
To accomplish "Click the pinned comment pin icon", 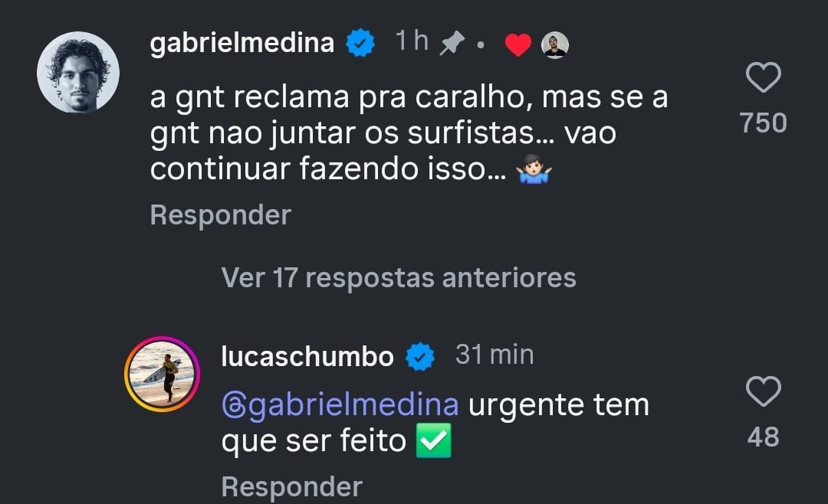I will (451, 42).
